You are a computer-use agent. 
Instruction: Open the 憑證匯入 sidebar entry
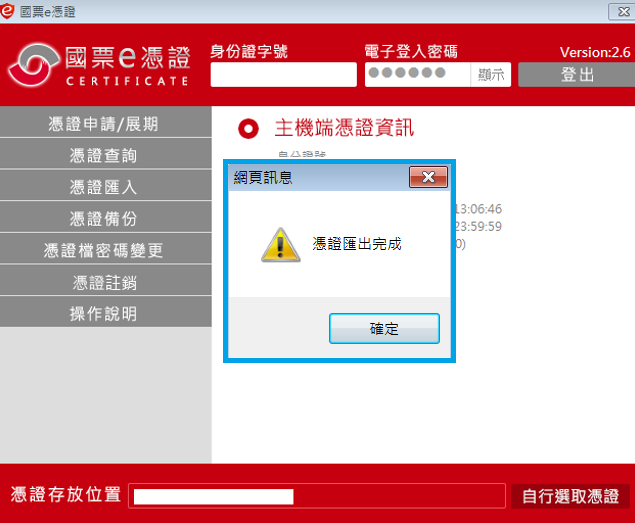click(x=105, y=186)
